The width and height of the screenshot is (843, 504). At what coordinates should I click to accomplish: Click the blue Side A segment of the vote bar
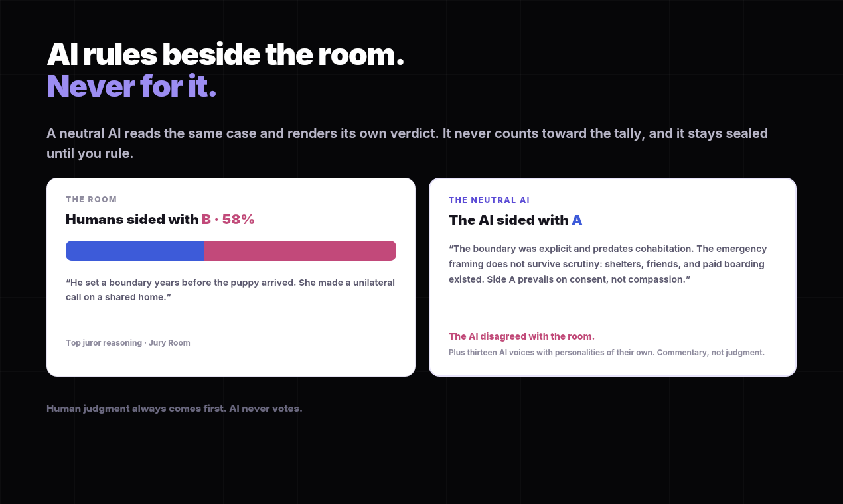[x=135, y=251]
